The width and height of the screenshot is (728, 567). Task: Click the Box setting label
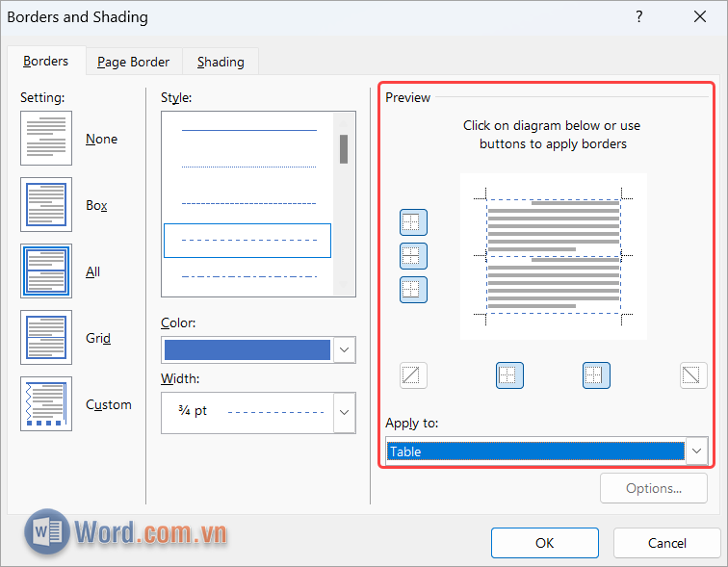click(96, 205)
